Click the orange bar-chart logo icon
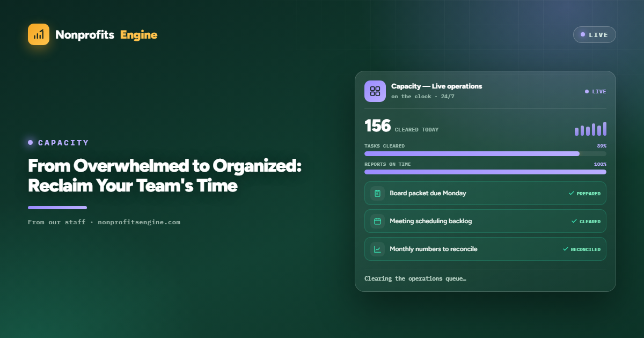 point(39,34)
